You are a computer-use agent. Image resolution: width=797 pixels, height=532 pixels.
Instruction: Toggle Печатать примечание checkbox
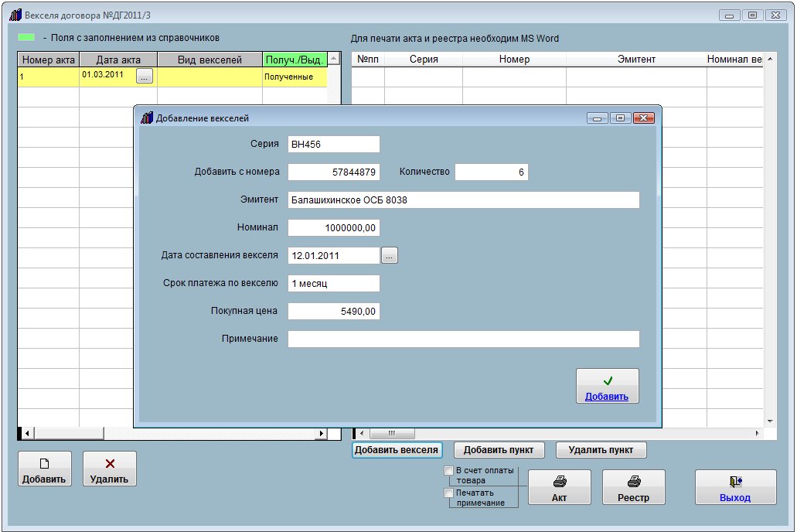[448, 493]
